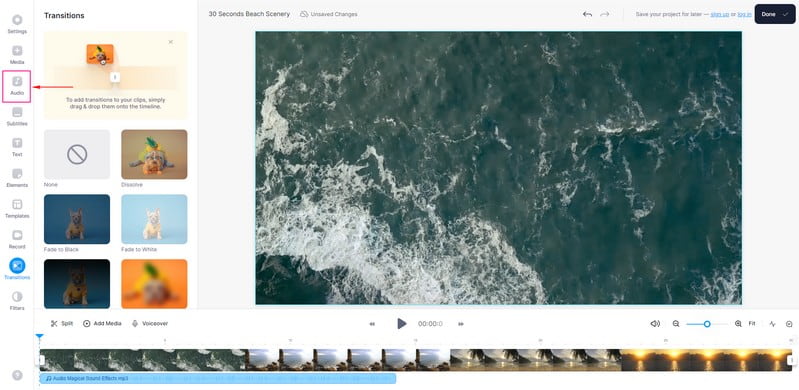Image resolution: width=799 pixels, height=390 pixels.
Task: Select the Magical Sound Effects audio track
Action: coord(218,378)
